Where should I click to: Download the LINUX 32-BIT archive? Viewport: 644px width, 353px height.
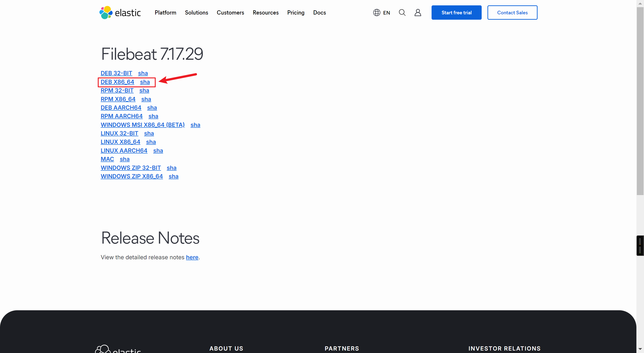pyautogui.click(x=119, y=134)
